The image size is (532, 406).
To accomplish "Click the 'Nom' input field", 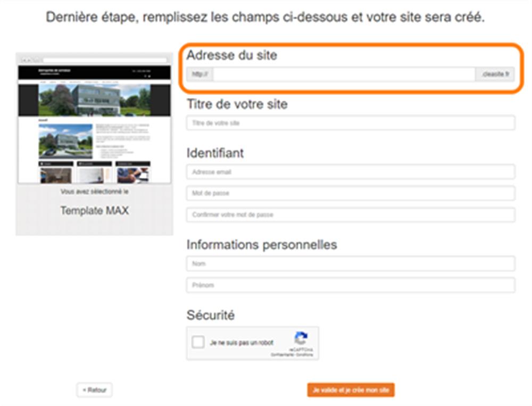I will tap(351, 263).
